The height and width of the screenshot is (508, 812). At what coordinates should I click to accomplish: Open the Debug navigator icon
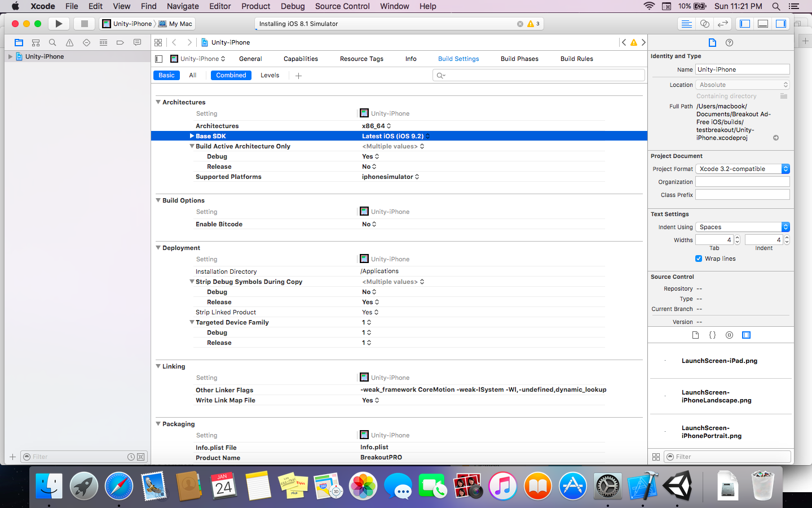[103, 42]
